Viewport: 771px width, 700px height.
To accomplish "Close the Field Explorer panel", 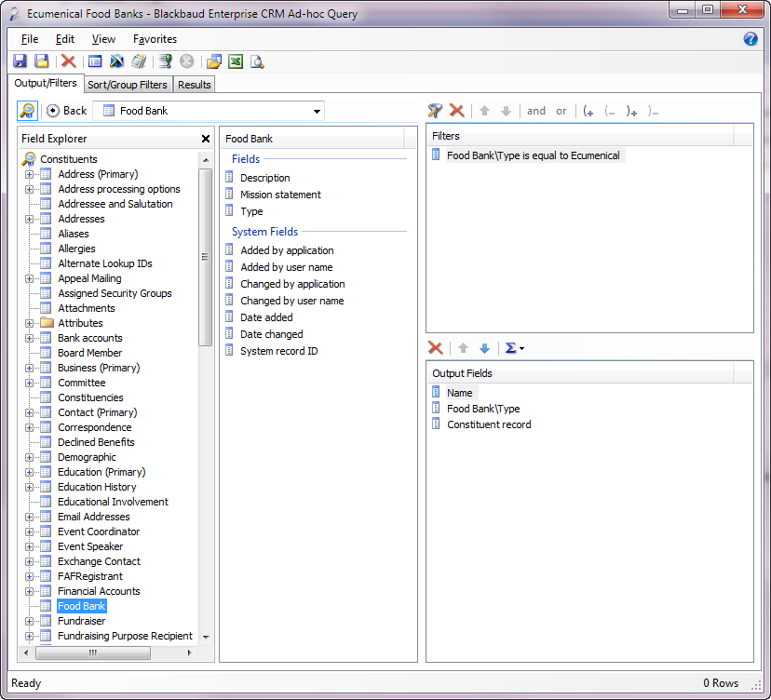I will pyautogui.click(x=206, y=139).
